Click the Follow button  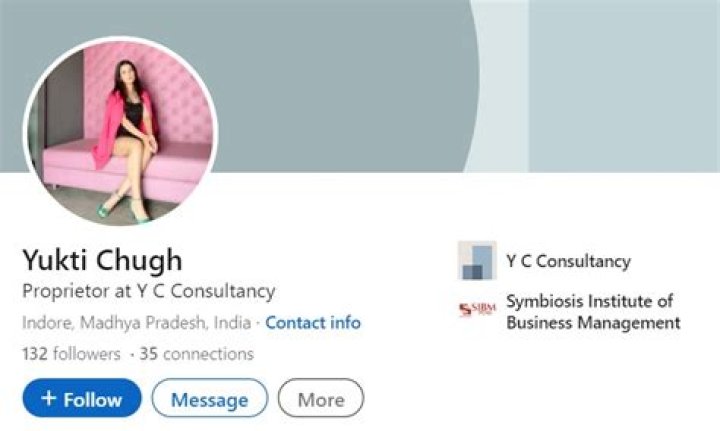pyautogui.click(x=82, y=398)
